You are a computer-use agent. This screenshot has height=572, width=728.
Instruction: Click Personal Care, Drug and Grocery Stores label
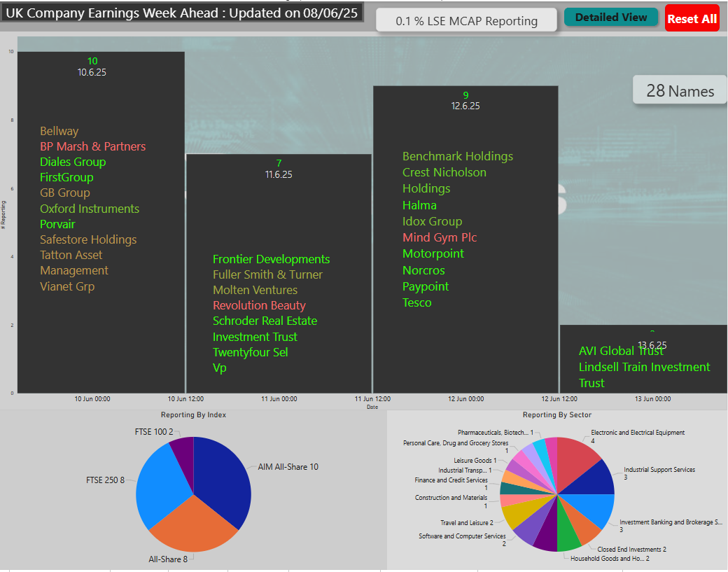click(x=456, y=447)
